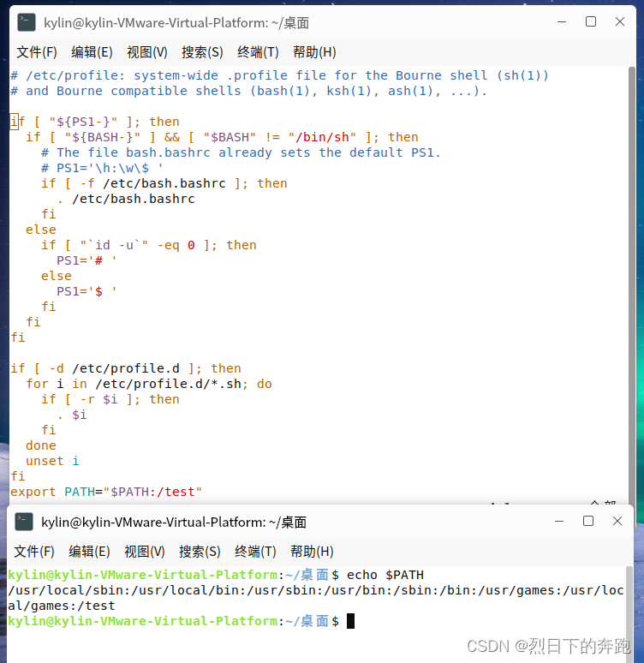Click the 'echo $PATH' command in lower terminal

pos(385,575)
